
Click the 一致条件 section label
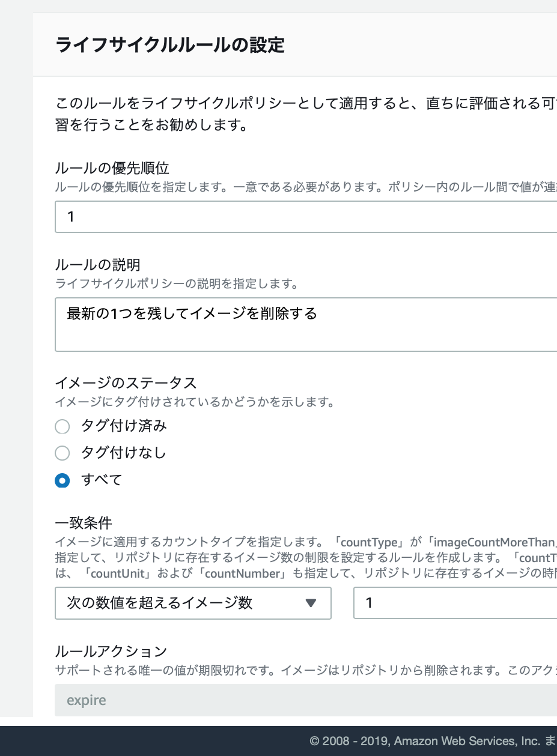point(73,522)
